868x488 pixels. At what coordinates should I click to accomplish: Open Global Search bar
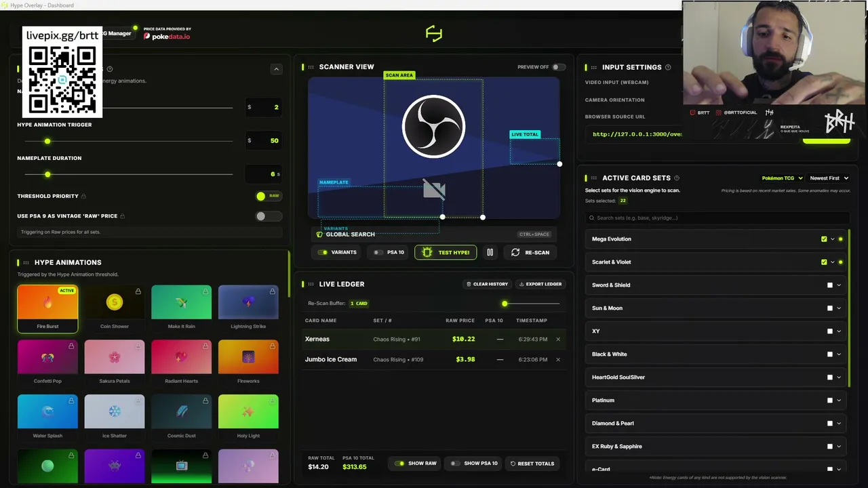pos(434,235)
